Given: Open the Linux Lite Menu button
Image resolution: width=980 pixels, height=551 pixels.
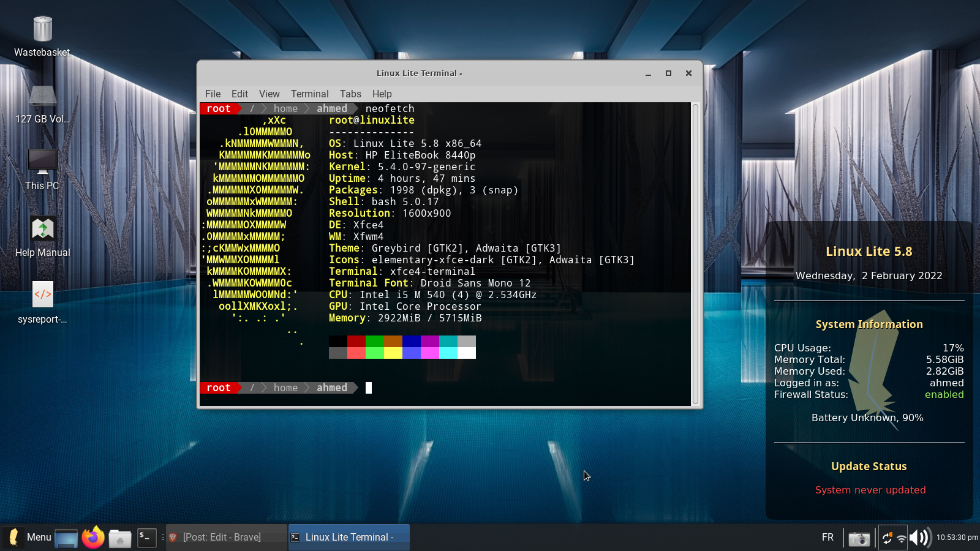Looking at the screenshot, I should click(28, 538).
